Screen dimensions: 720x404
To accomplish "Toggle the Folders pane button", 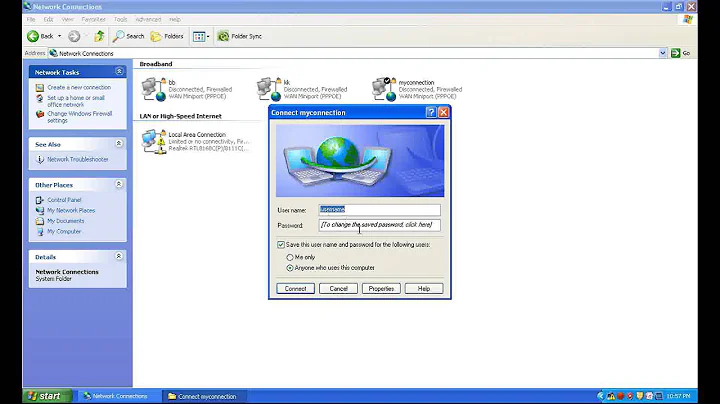I will 167,36.
